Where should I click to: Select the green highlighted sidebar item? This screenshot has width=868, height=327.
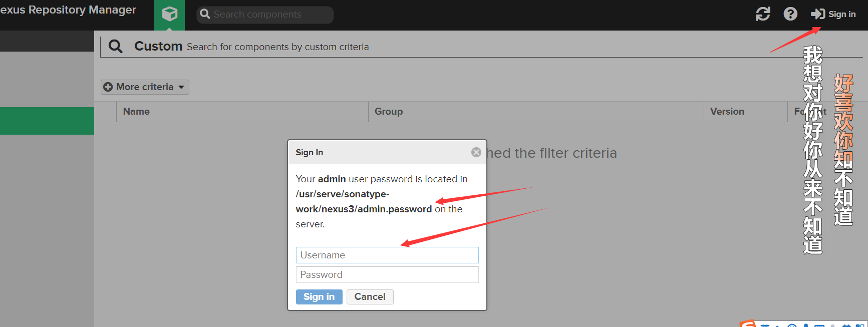47,121
